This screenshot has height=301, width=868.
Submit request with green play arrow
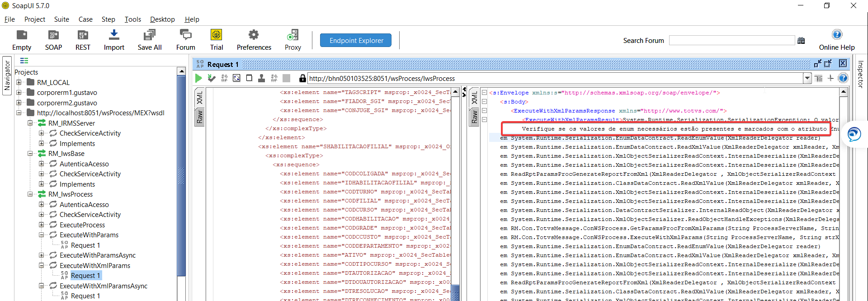198,78
